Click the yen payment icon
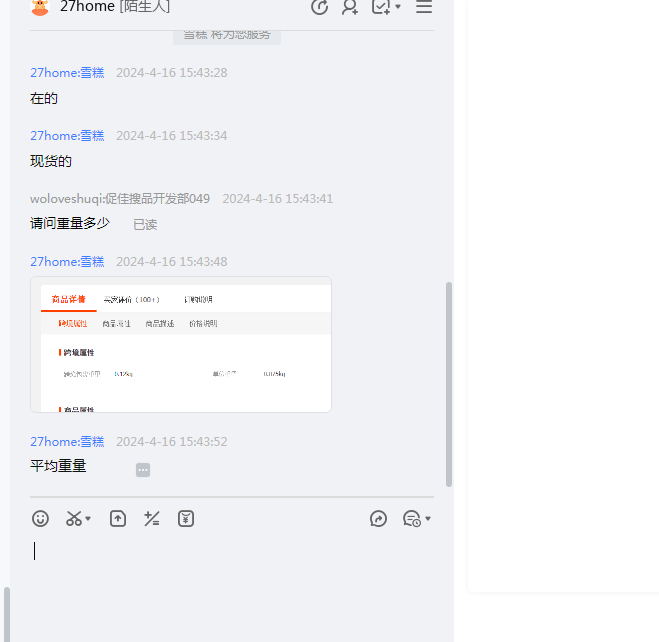Viewport: 659px width, 642px height. 186,518
